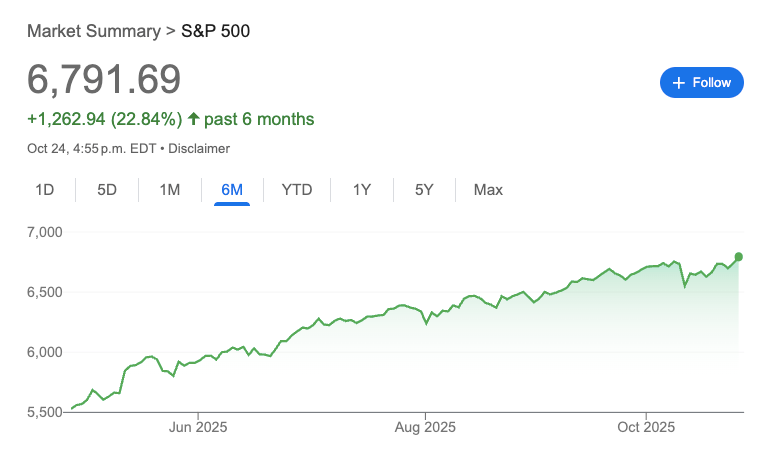Click the Disclaimer link
This screenshot has width=769, height=449.
pos(199,149)
